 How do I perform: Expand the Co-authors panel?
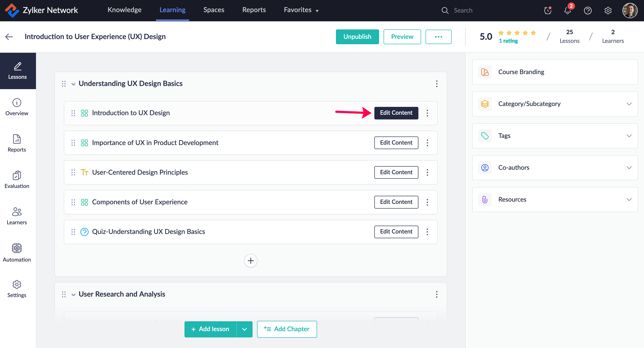click(x=629, y=168)
